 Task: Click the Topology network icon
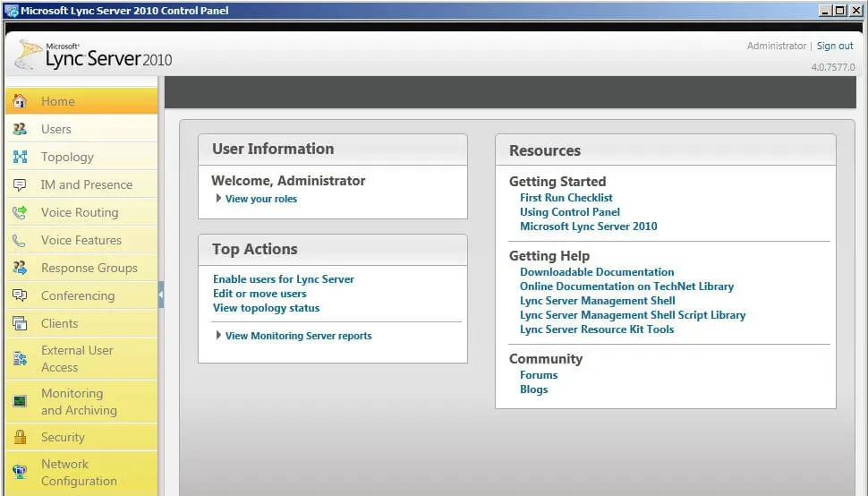[x=20, y=157]
